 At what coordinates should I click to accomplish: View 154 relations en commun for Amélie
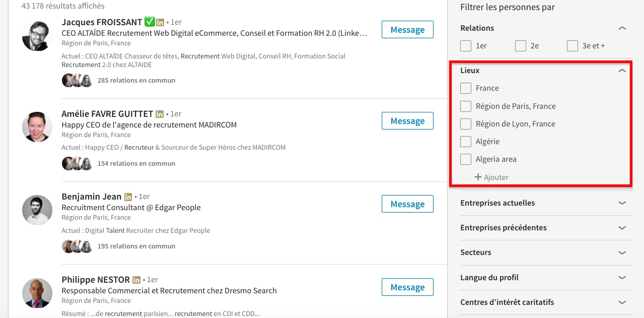136,164
